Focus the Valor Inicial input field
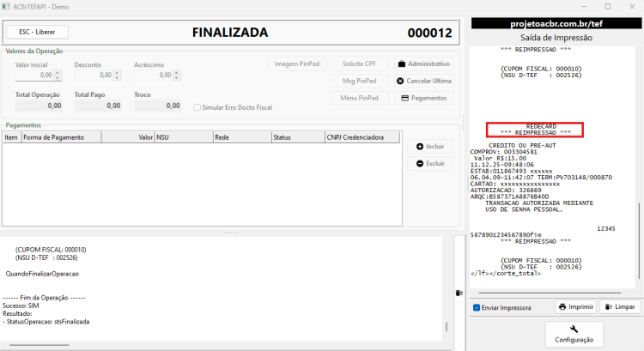Image resolution: width=644 pixels, height=351 pixels. point(34,76)
